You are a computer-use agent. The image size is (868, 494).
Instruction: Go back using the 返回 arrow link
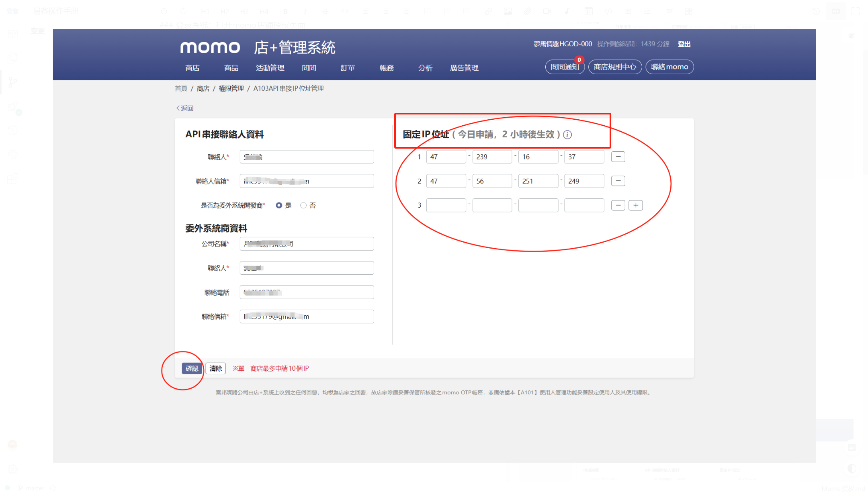(x=185, y=108)
